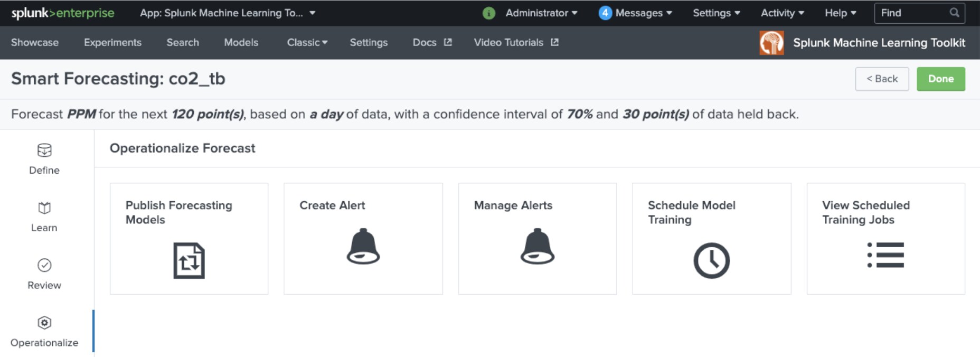Click the Manage Alerts card title
This screenshot has width=980, height=357.
point(513,205)
